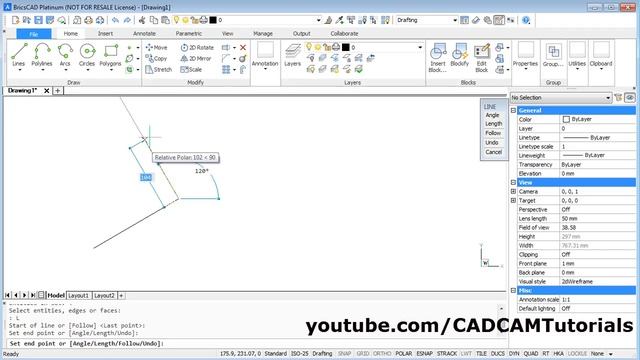The height and width of the screenshot is (360, 640).
Task: Switch to the Insert ribbon tab
Action: click(x=105, y=33)
